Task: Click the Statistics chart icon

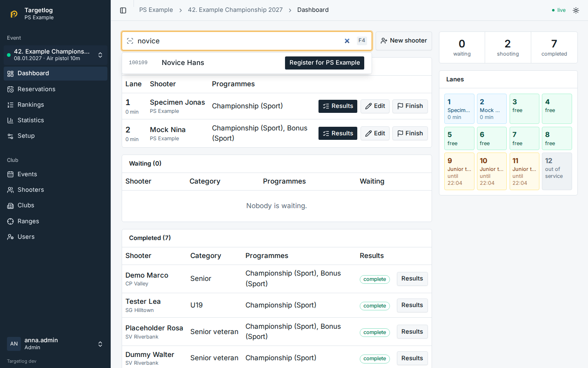Action: 11,120
